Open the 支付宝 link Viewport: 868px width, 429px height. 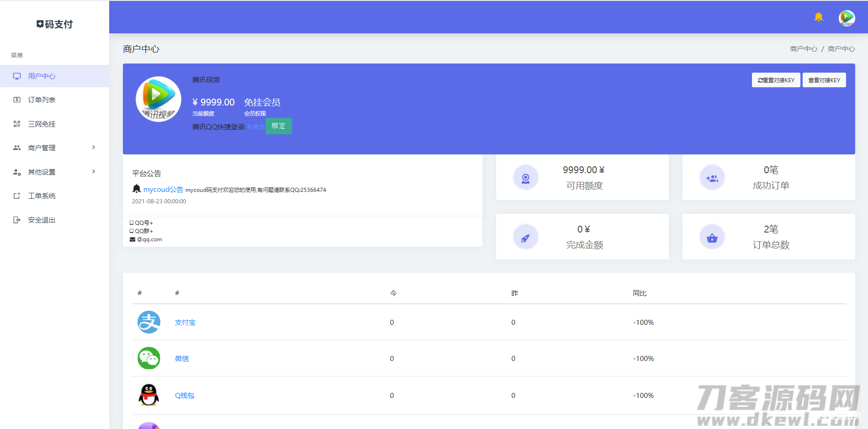tap(185, 323)
